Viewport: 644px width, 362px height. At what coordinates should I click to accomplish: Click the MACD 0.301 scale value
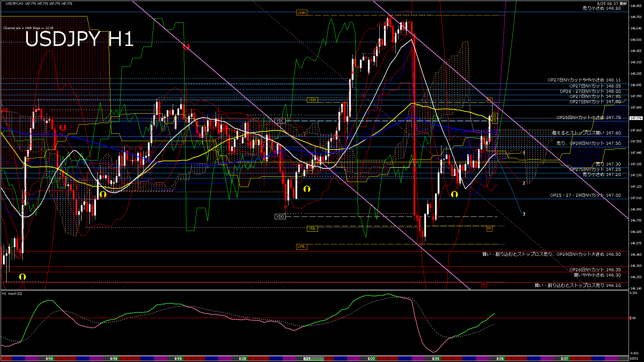634,293
